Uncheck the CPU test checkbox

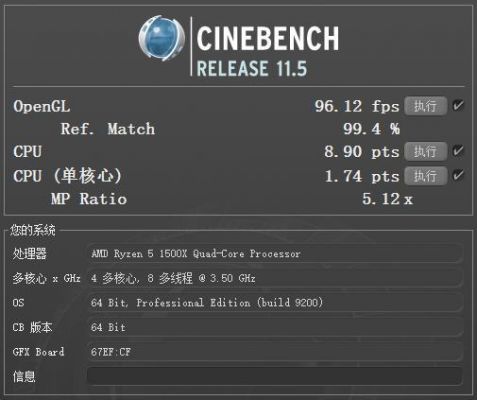pyautogui.click(x=458, y=151)
